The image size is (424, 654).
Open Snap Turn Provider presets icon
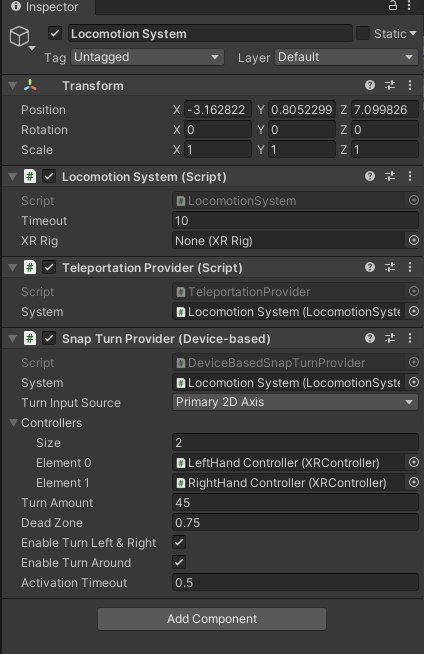point(390,338)
